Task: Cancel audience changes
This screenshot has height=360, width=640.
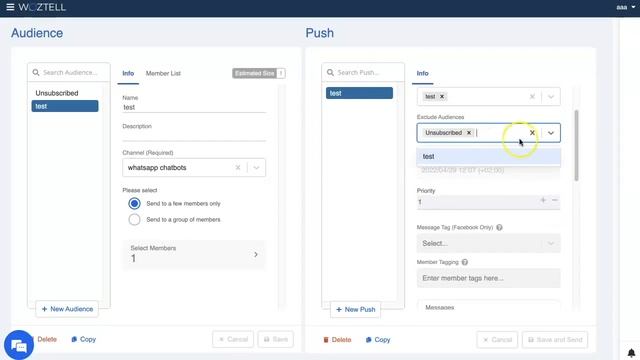Action: coord(233,339)
